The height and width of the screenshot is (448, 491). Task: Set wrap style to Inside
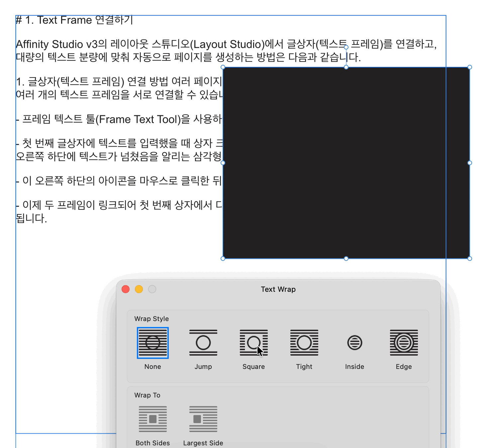coord(354,343)
